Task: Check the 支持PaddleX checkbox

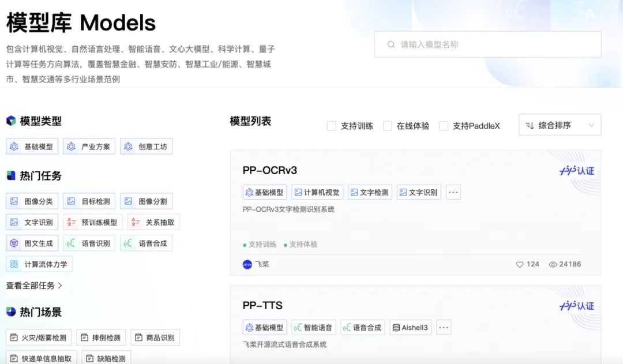Action: pyautogui.click(x=444, y=126)
